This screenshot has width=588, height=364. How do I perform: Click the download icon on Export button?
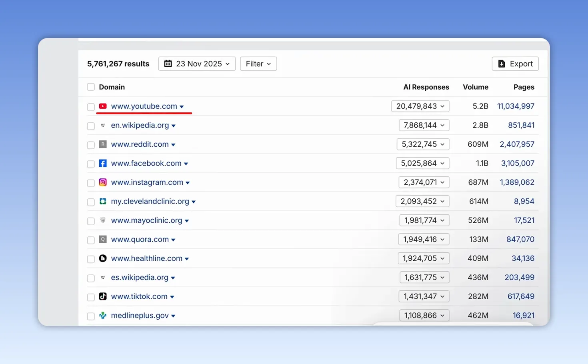click(501, 64)
